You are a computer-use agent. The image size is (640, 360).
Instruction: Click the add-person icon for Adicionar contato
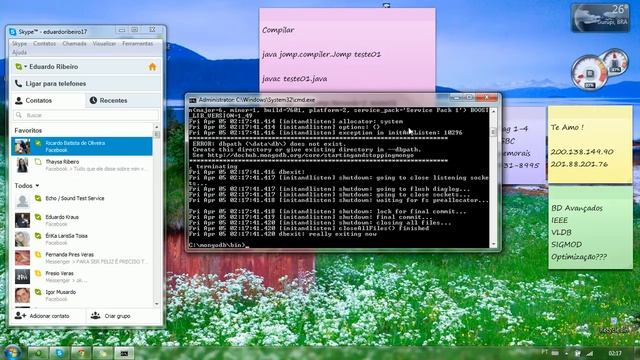point(20,316)
